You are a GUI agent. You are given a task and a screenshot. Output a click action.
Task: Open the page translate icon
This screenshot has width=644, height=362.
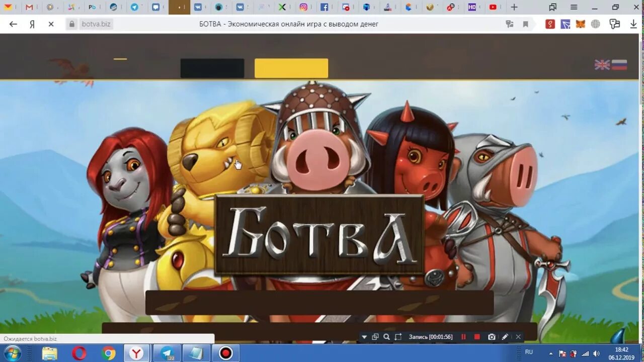(x=509, y=24)
